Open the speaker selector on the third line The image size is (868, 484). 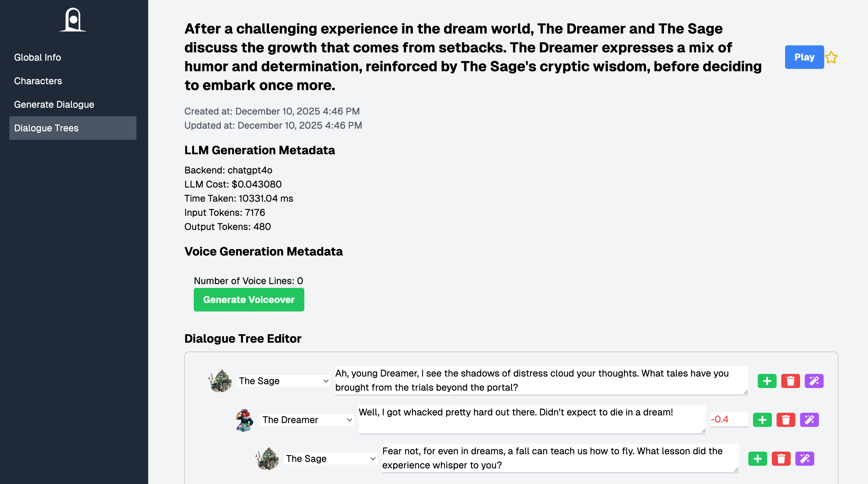(330, 458)
